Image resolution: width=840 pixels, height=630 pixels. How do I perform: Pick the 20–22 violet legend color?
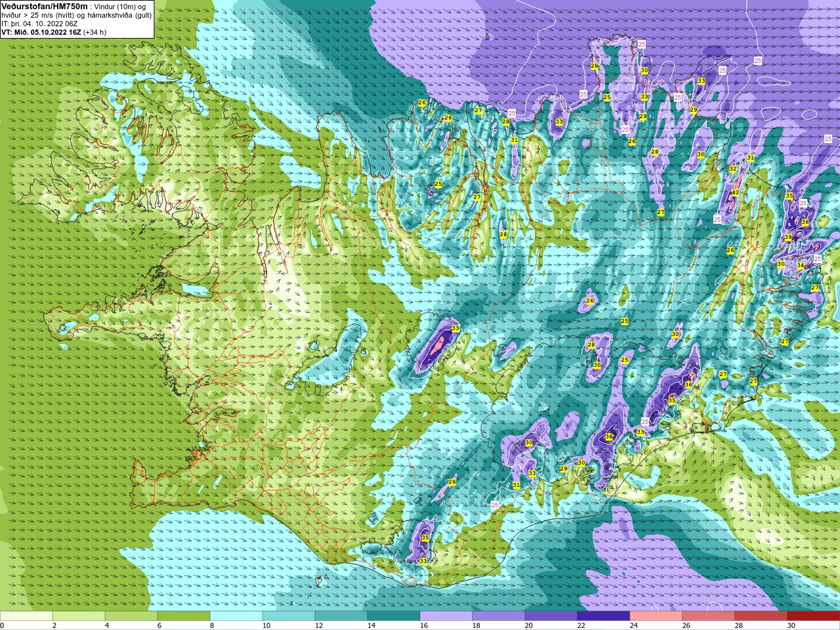point(551,616)
